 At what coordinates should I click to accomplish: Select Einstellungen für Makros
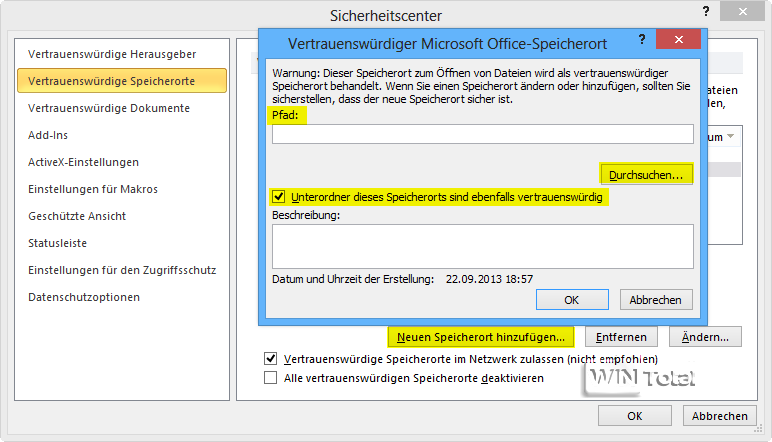(x=93, y=188)
